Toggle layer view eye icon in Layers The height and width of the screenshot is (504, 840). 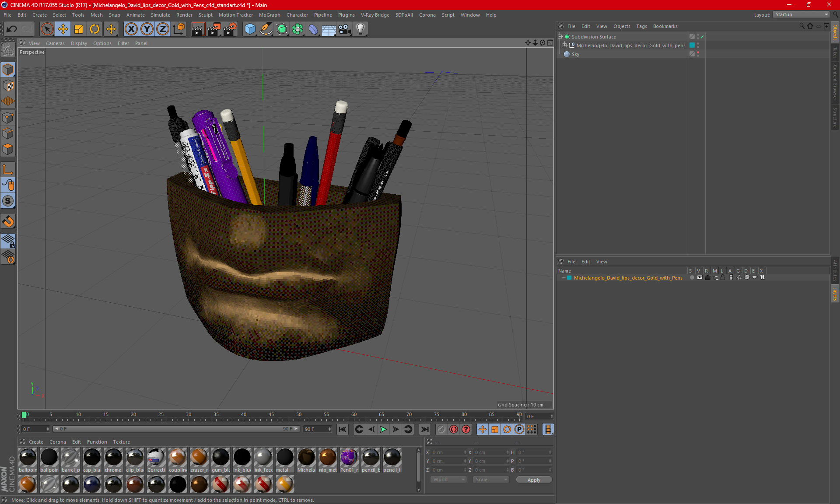[700, 277]
